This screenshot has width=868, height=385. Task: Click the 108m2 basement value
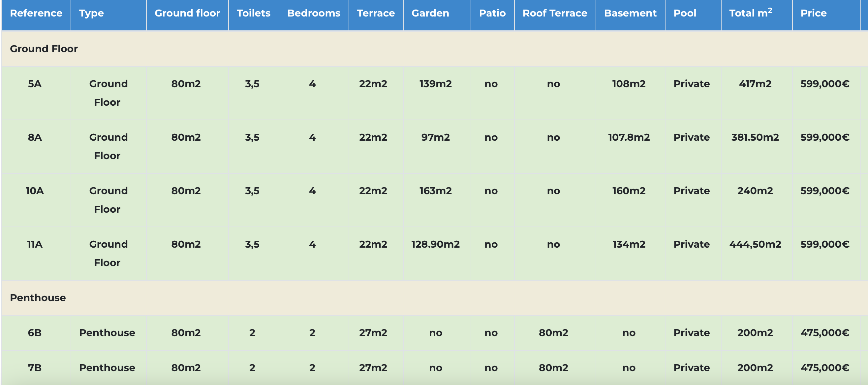pyautogui.click(x=629, y=84)
